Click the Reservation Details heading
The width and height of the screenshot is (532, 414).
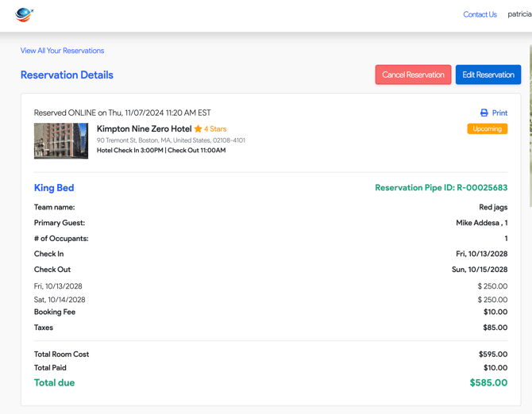67,75
